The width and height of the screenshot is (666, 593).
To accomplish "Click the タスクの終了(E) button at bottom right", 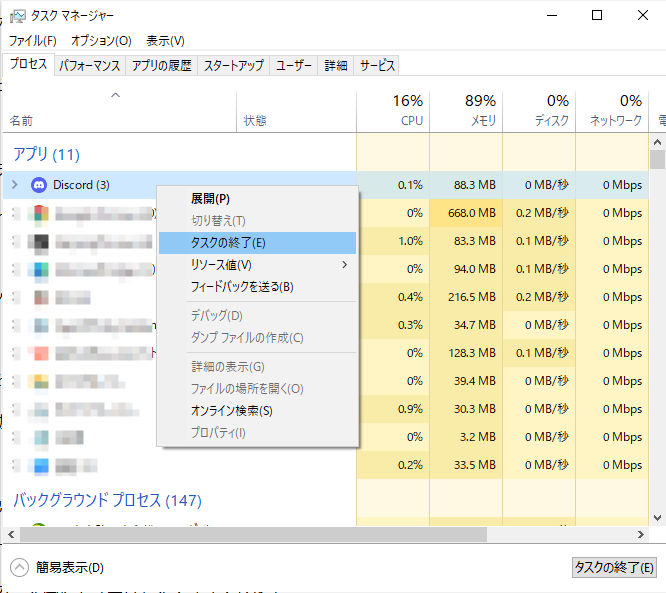I will pos(614,568).
